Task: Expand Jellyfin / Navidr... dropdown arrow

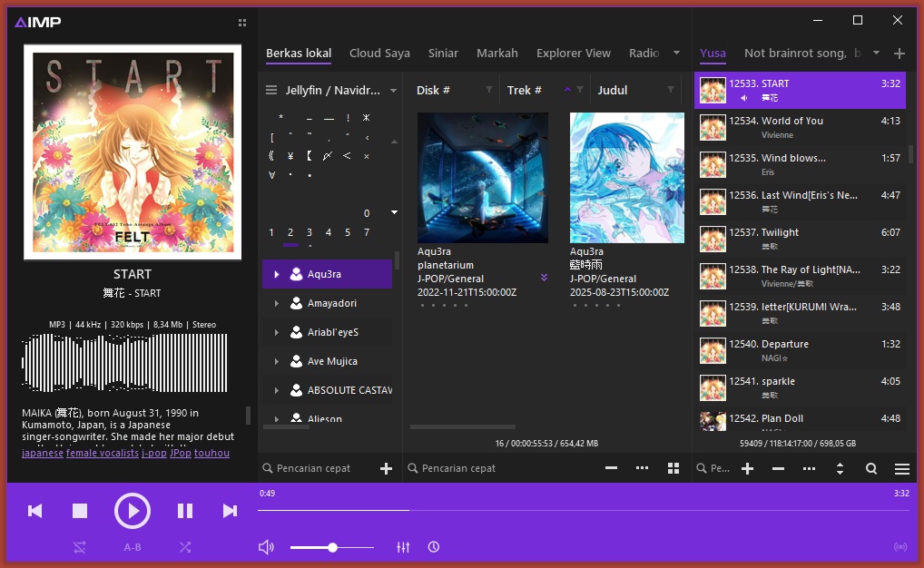Action: click(393, 91)
